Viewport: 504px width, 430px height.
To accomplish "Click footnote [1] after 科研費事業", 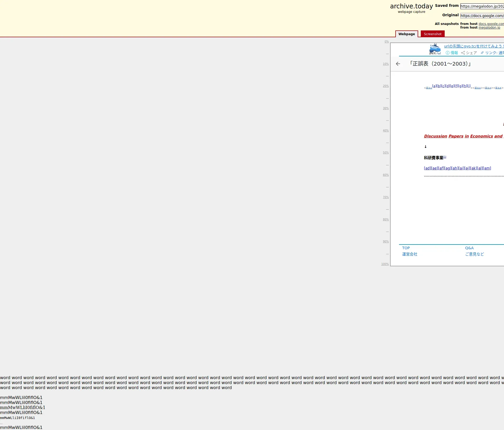I will pyautogui.click(x=445, y=157).
